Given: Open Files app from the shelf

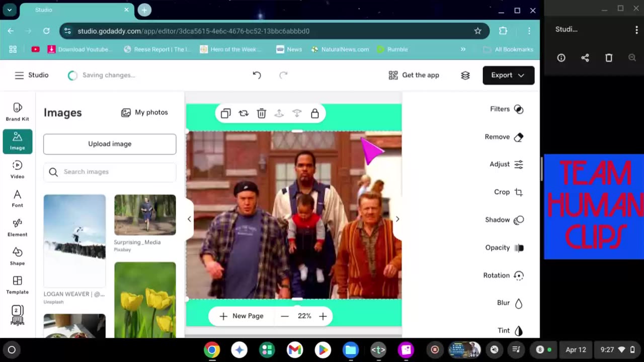Looking at the screenshot, I should pos(351,350).
